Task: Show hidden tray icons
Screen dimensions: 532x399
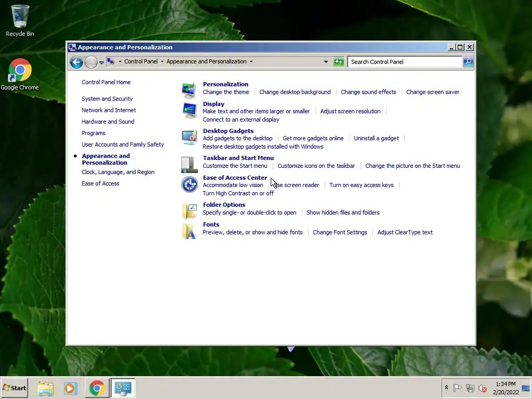Action: click(x=446, y=388)
